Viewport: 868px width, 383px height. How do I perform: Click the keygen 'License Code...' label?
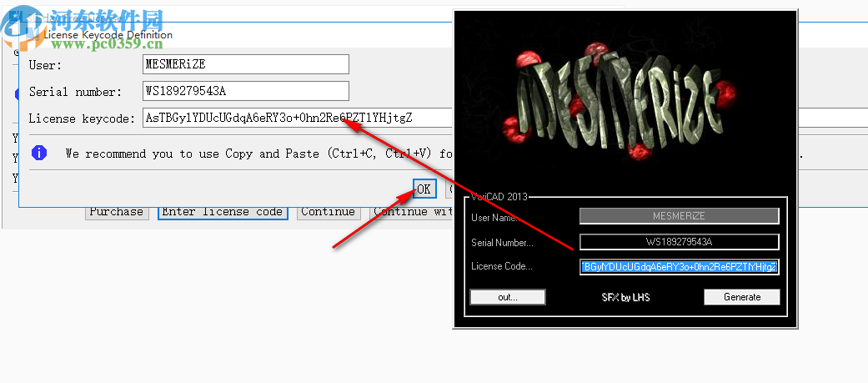pyautogui.click(x=501, y=267)
